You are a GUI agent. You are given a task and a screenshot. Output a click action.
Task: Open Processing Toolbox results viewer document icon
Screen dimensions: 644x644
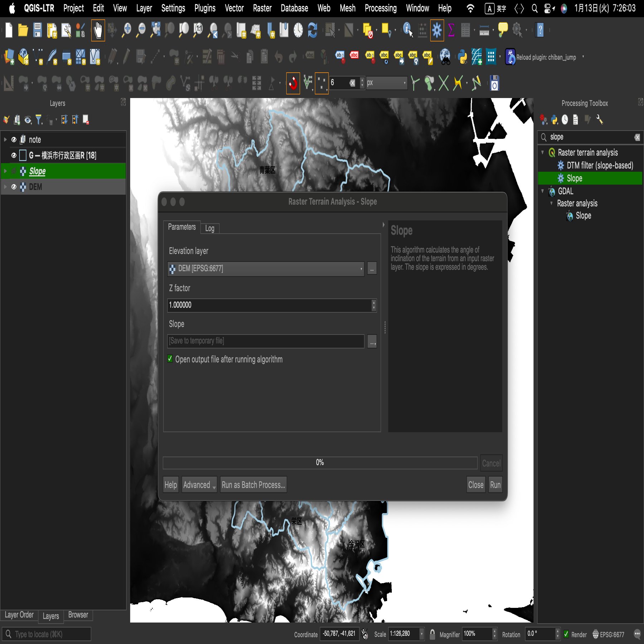[x=575, y=119]
